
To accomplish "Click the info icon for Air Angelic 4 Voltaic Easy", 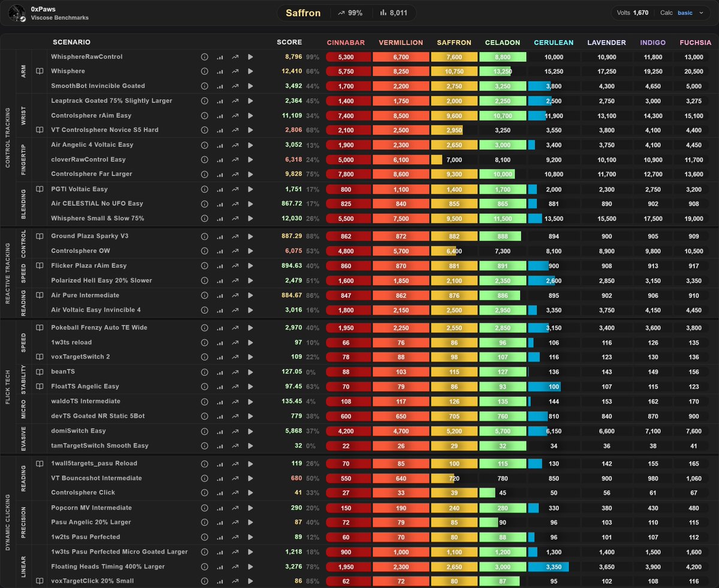I will tap(204, 145).
